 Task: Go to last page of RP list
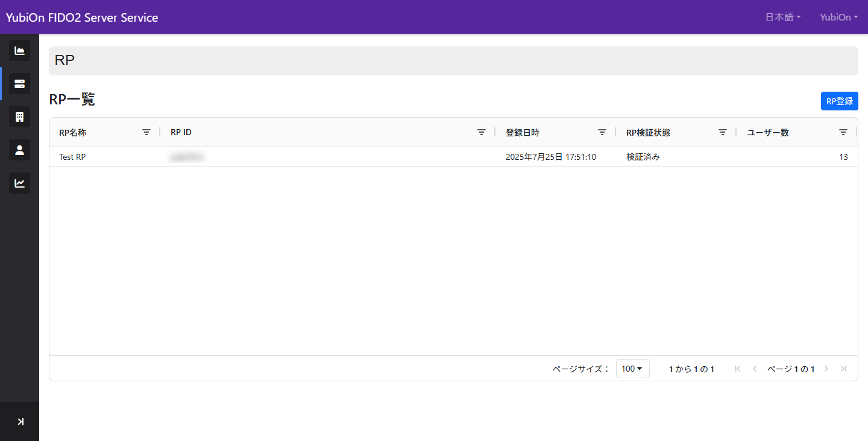[x=843, y=369]
